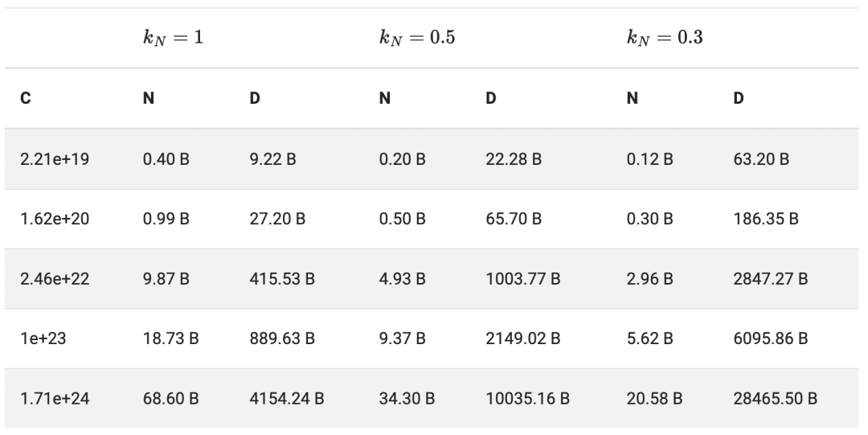The height and width of the screenshot is (435, 868).
Task: Select the 1.71e+24 cell in last row
Action: click(55, 399)
